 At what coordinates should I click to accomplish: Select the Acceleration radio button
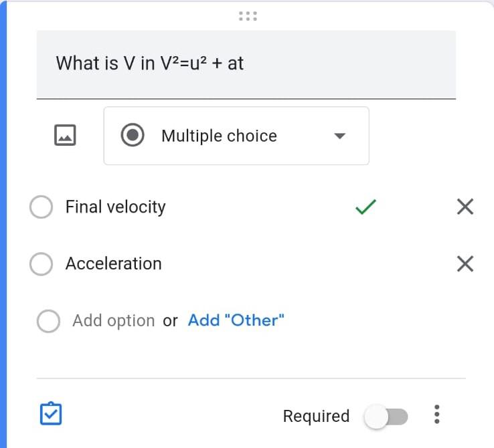pyautogui.click(x=41, y=264)
